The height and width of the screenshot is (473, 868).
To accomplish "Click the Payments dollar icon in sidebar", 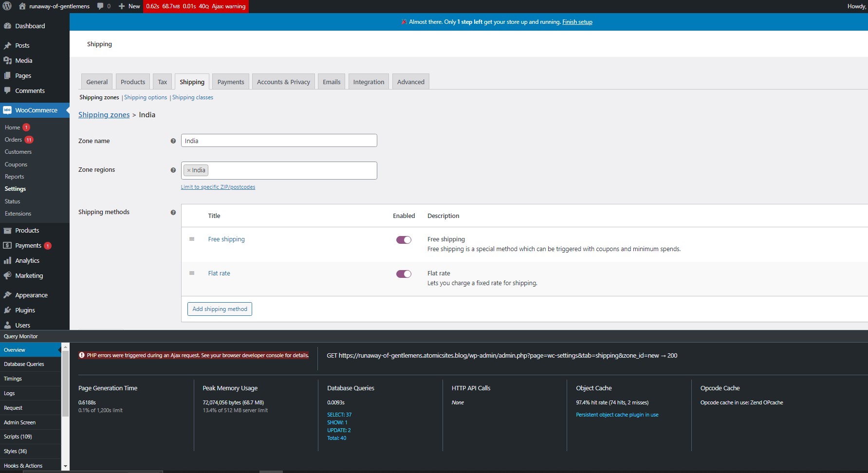I will coord(8,245).
